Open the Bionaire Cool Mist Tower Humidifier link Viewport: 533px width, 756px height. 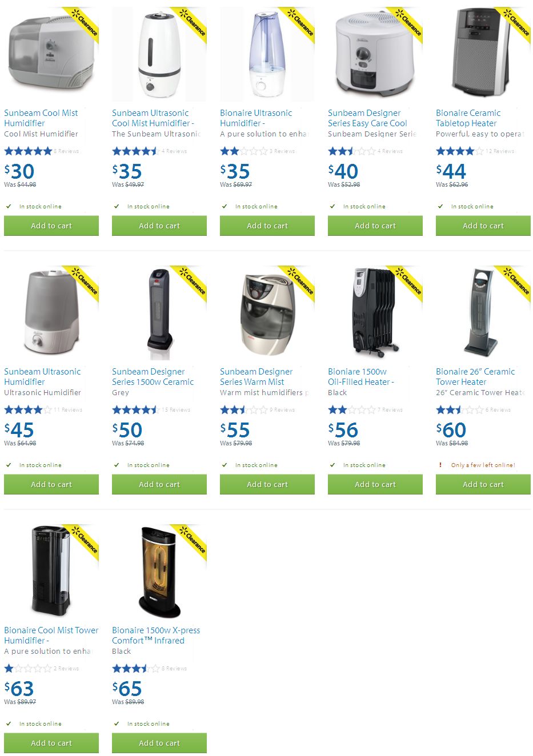(x=51, y=636)
